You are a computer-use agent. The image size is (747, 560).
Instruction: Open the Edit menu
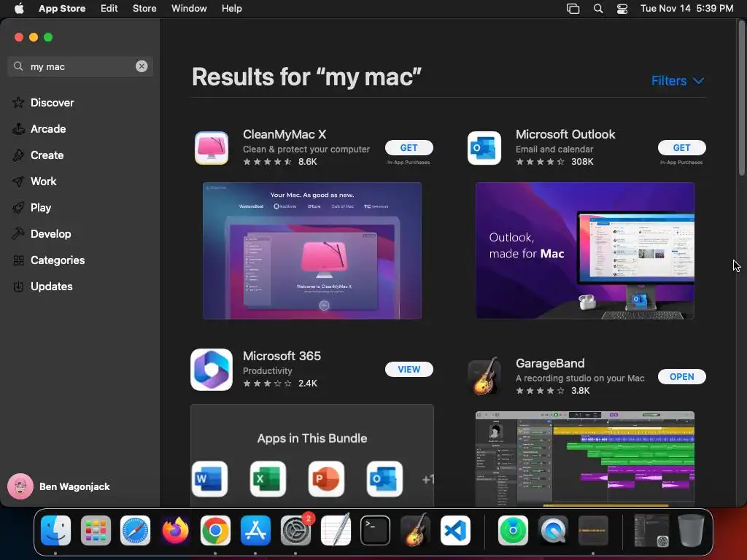click(109, 8)
